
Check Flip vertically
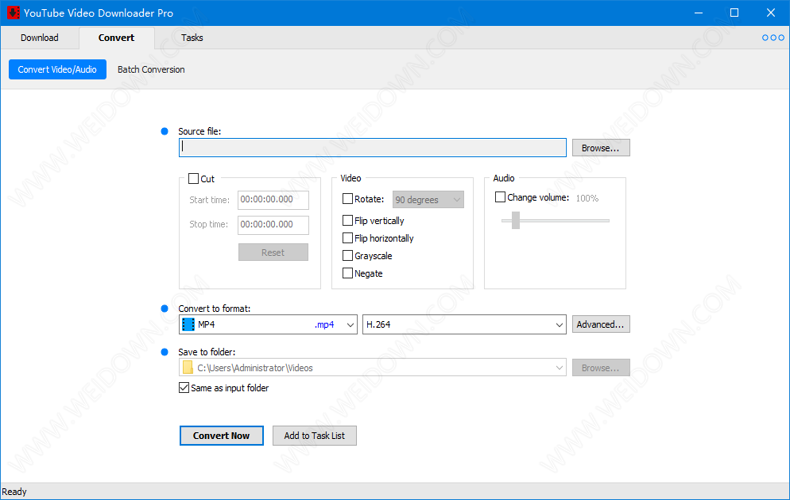[x=347, y=220]
